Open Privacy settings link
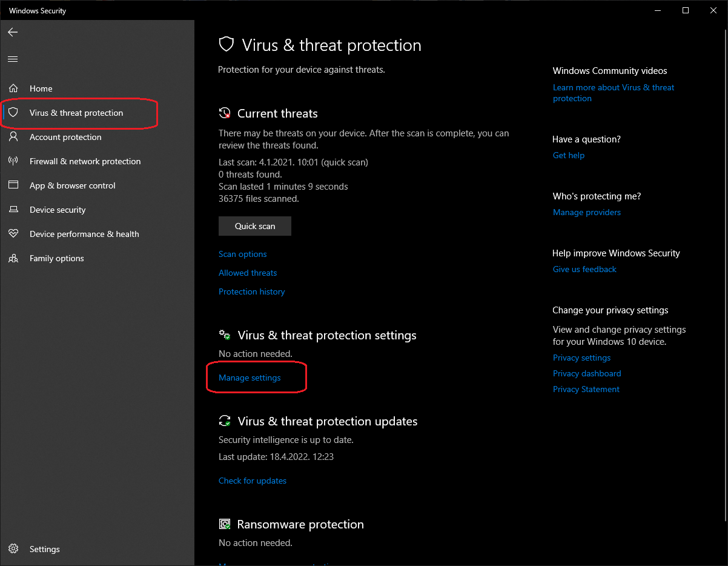The height and width of the screenshot is (566, 728). [x=581, y=358]
